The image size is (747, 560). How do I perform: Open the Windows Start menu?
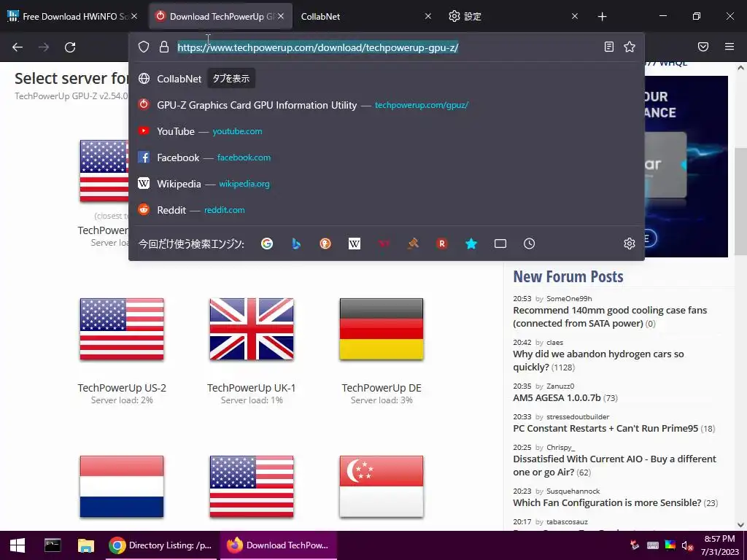(x=18, y=545)
